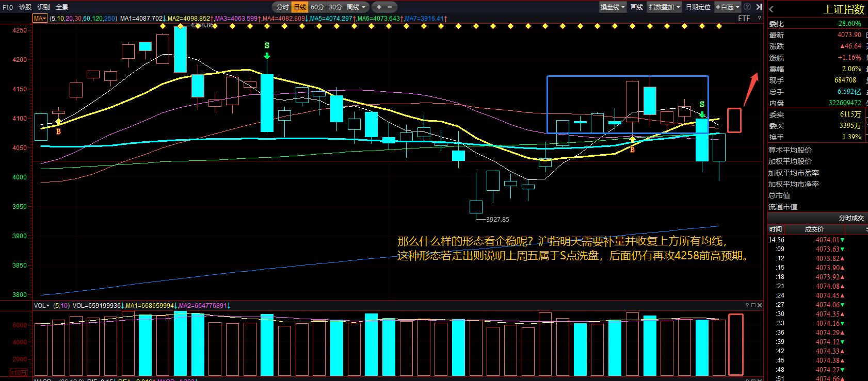Image resolution: width=868 pixels, height=381 pixels.
Task: Click 总市值 in right panel
Action: [779, 195]
